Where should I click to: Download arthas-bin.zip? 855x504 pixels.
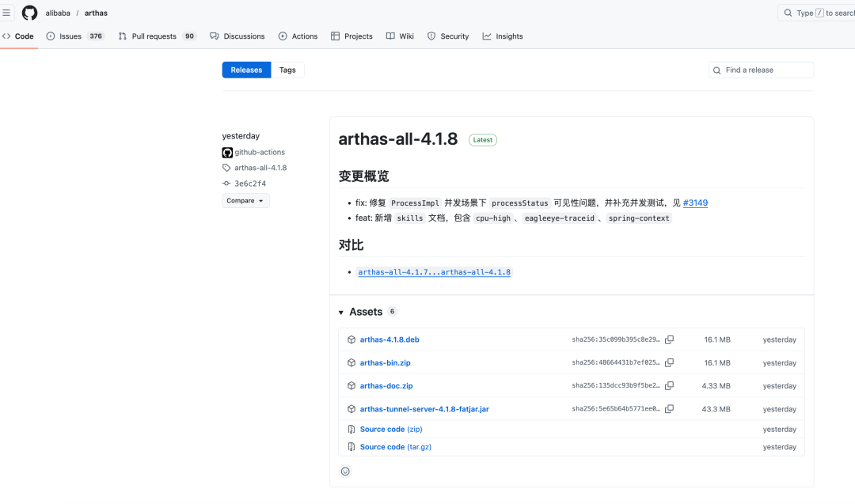pyautogui.click(x=385, y=363)
